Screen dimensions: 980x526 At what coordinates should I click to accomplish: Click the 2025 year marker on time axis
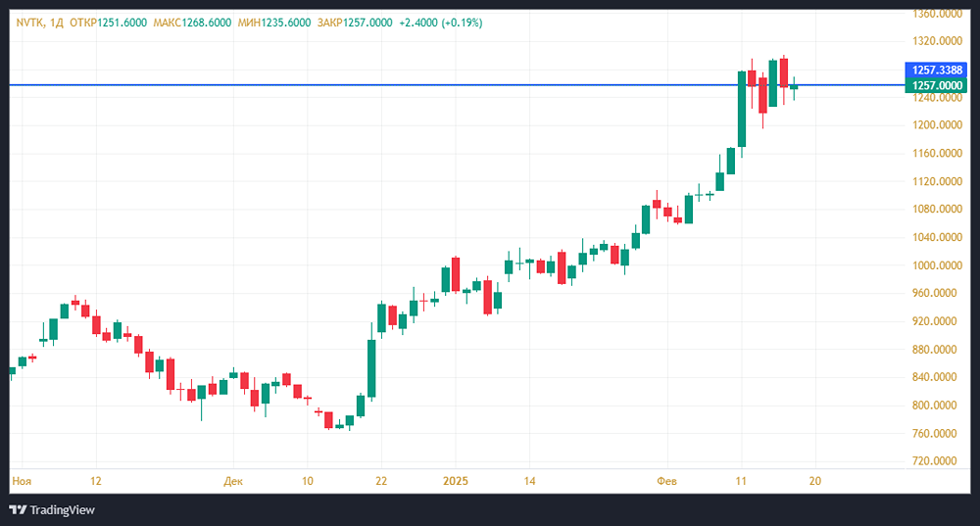[455, 481]
